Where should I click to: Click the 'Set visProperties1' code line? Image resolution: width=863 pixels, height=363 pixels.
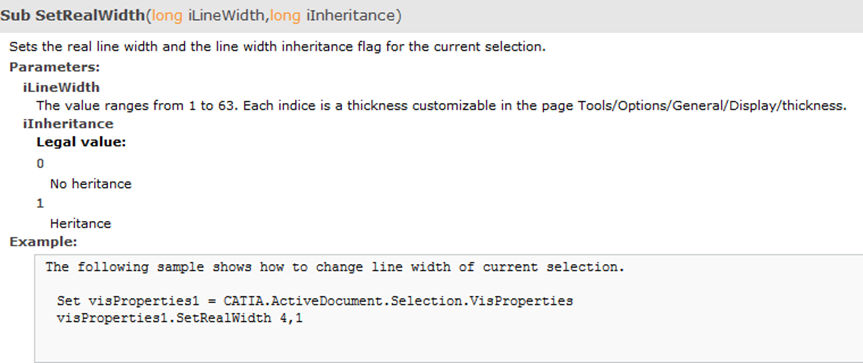[x=315, y=301]
